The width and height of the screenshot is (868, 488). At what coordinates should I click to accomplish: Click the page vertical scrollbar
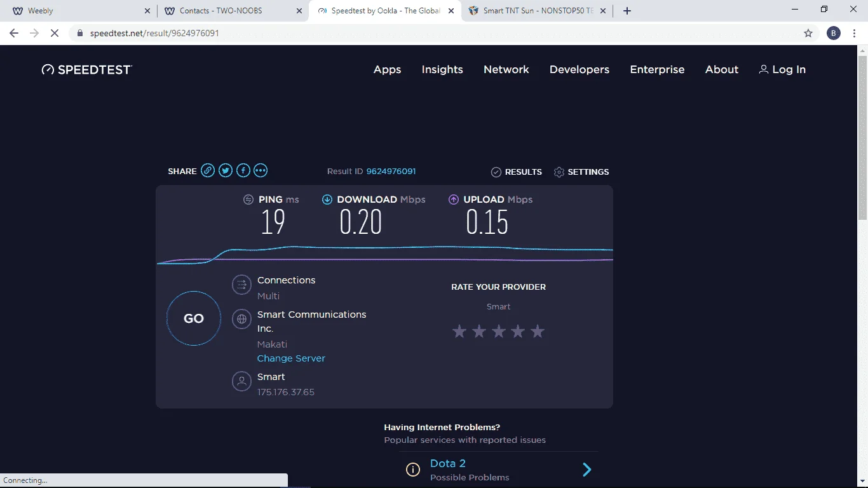pyautogui.click(x=862, y=138)
